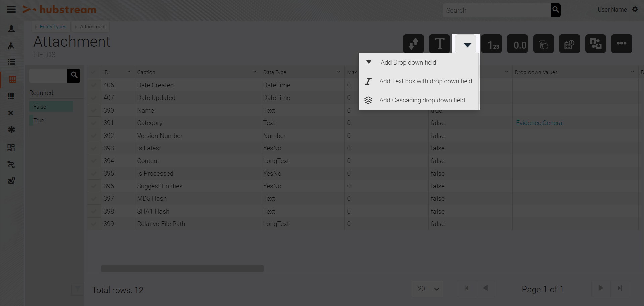The image size is (644, 306).
Task: Check the row for MD5 Hash field
Action: [x=94, y=199]
